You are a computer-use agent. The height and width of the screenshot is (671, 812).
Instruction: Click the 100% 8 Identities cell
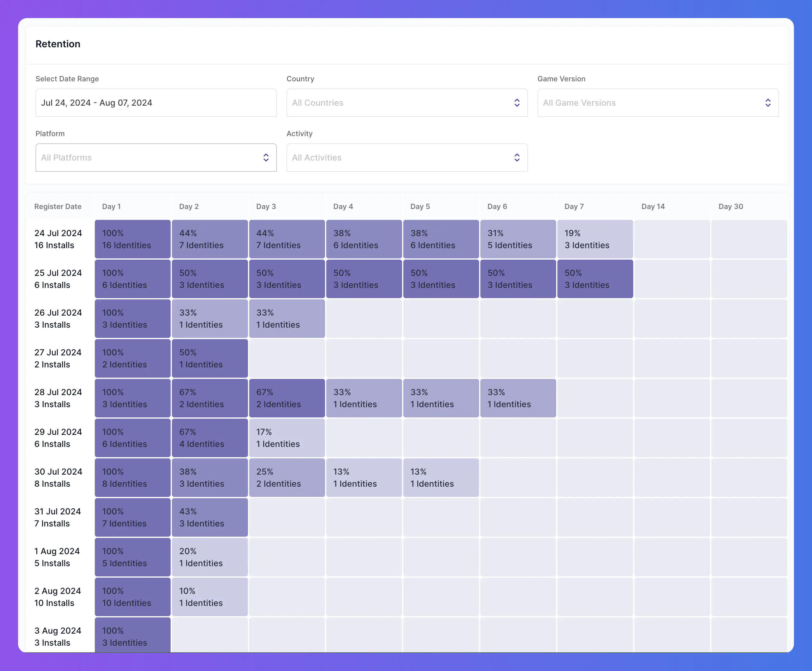coord(132,478)
